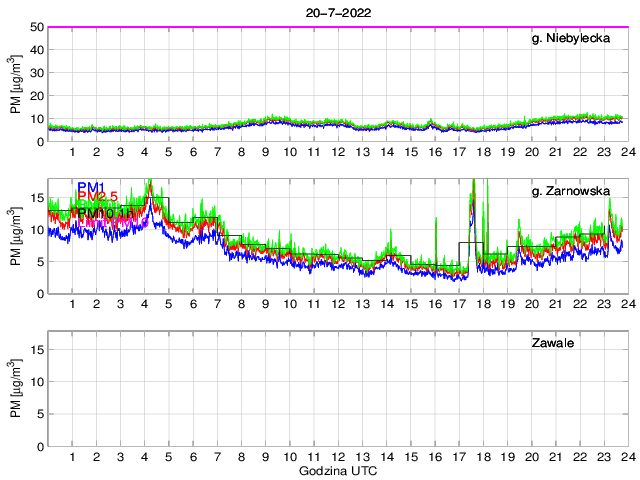Screen dimensions: 640x480
Task: Click the y-axis PM label of Zarnowska panel
Action: tap(16, 237)
